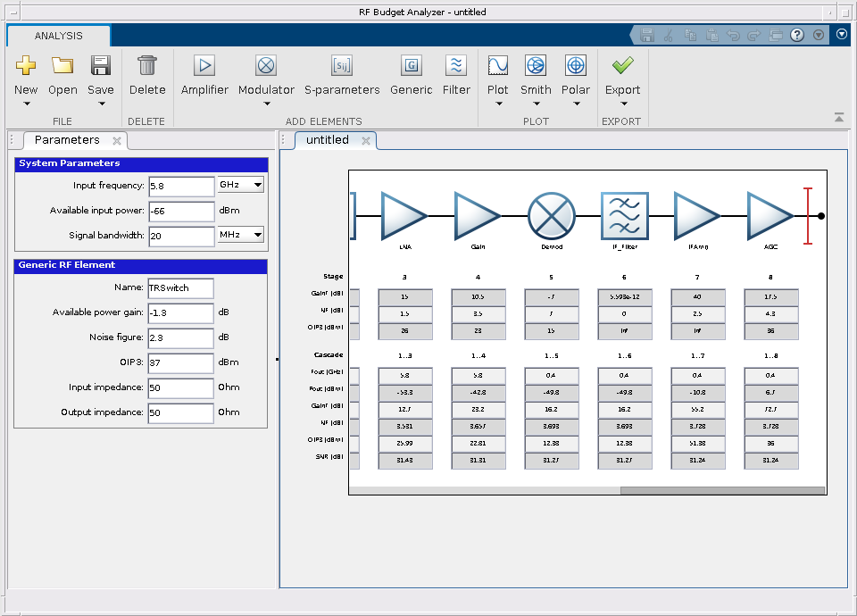Click the Noise figure input field
Viewport: 857px width, 616px height.
pos(181,338)
